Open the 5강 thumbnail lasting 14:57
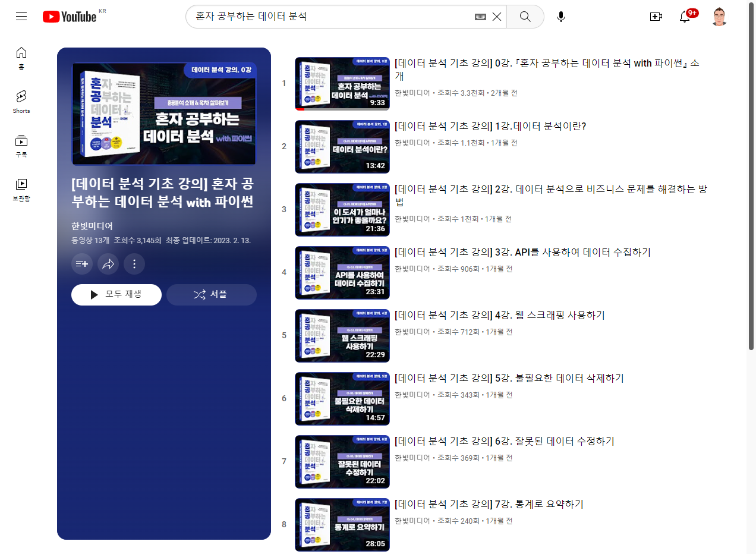The width and height of the screenshot is (756, 554). pyautogui.click(x=342, y=399)
